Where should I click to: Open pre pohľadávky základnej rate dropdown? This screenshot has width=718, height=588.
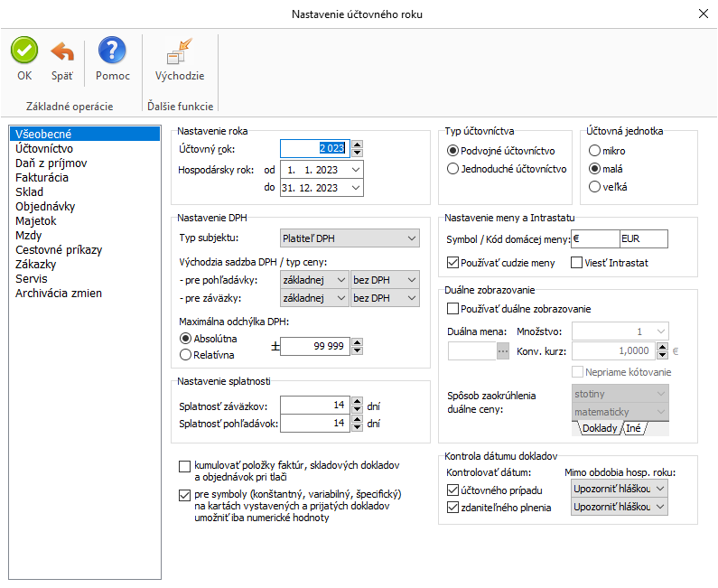[314, 280]
